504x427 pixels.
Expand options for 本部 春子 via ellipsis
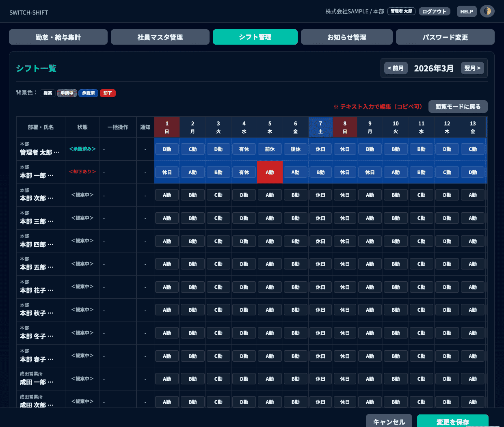(50, 360)
